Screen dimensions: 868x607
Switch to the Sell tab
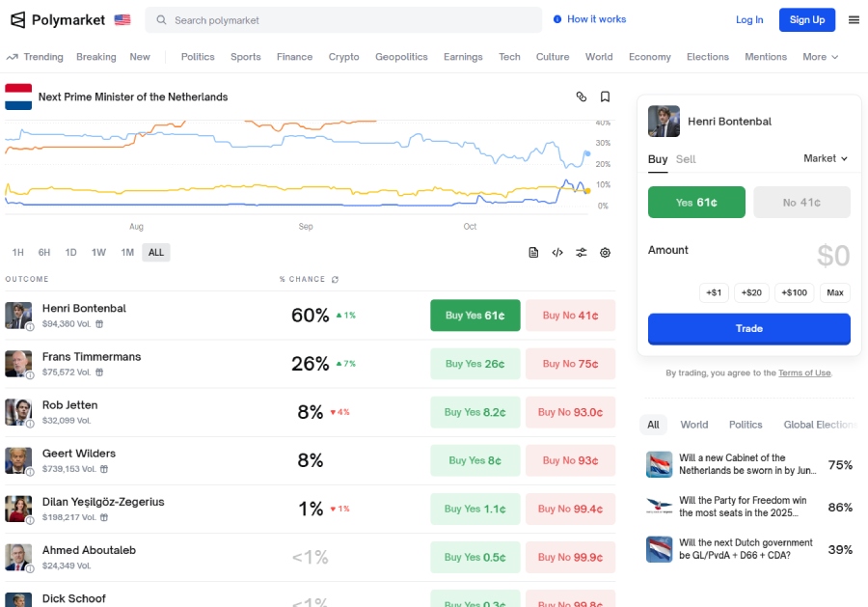(686, 159)
